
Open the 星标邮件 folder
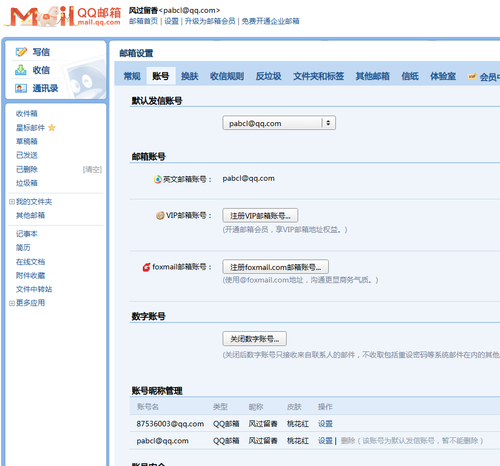coord(30,128)
